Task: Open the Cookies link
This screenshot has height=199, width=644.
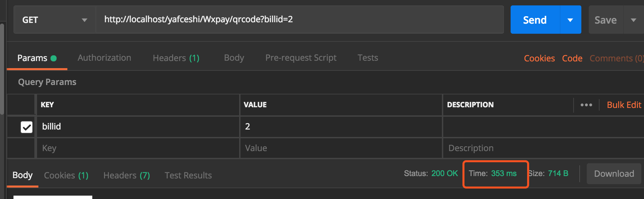Action: coord(539,58)
